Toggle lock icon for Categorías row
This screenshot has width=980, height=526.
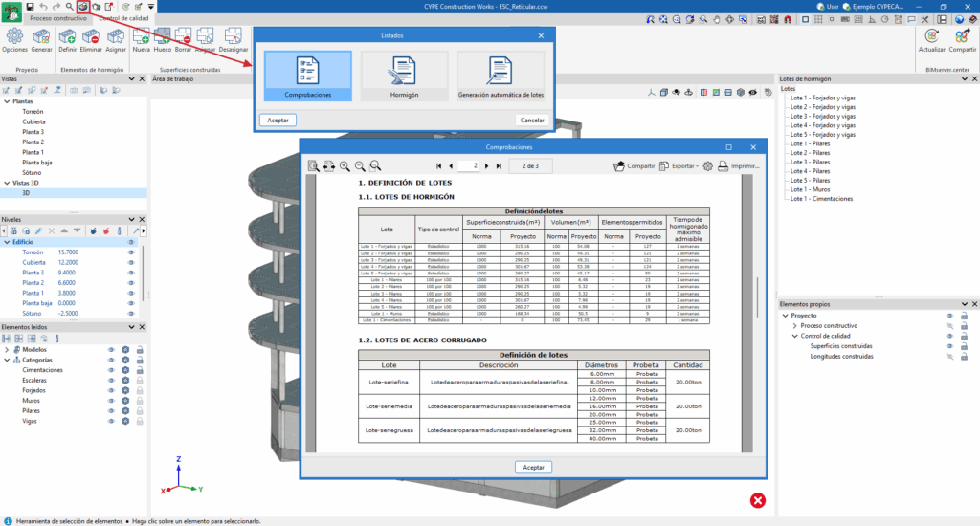[140, 360]
